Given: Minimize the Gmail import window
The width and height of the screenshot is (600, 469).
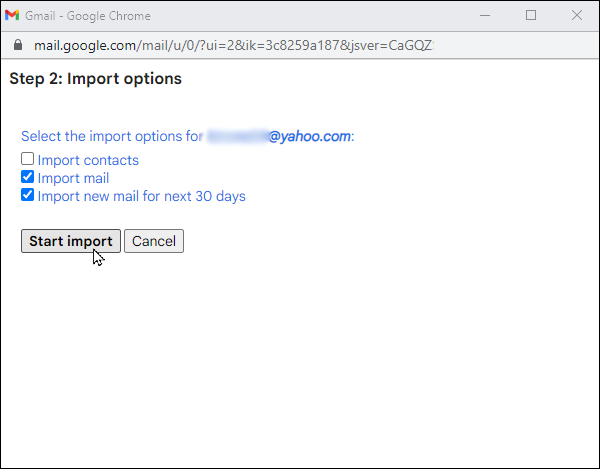Looking at the screenshot, I should [485, 15].
